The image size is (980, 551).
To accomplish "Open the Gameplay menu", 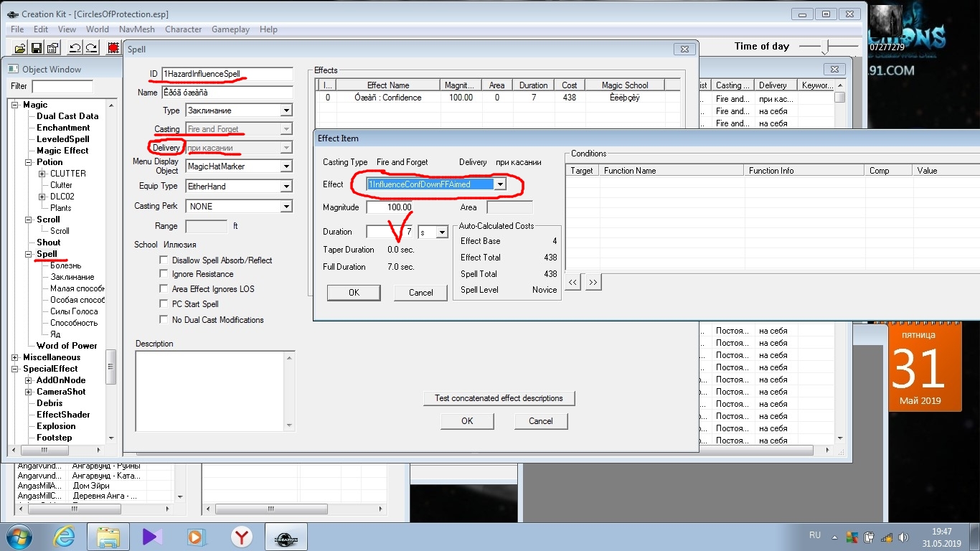I will point(230,29).
